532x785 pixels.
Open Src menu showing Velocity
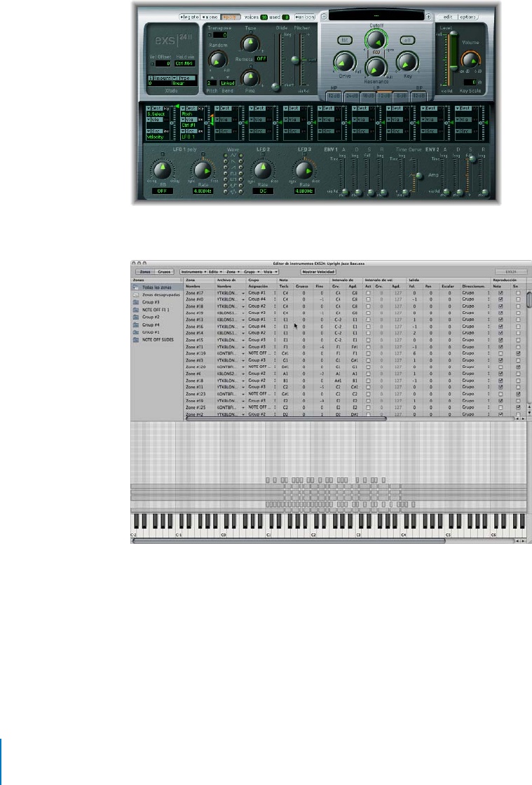click(x=155, y=131)
